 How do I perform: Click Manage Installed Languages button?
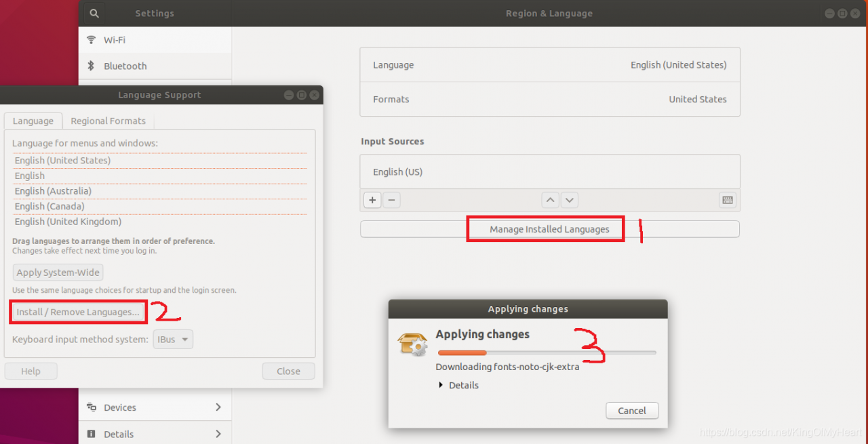[549, 229]
